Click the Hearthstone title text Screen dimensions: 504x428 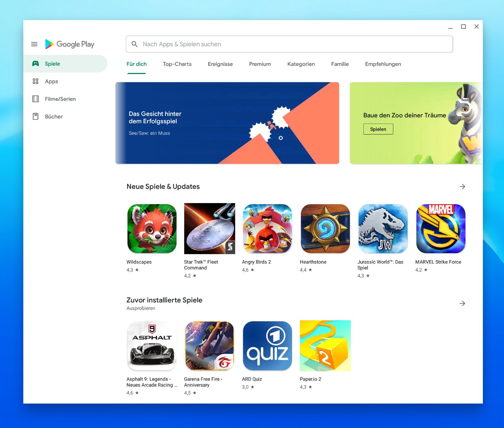tap(313, 262)
